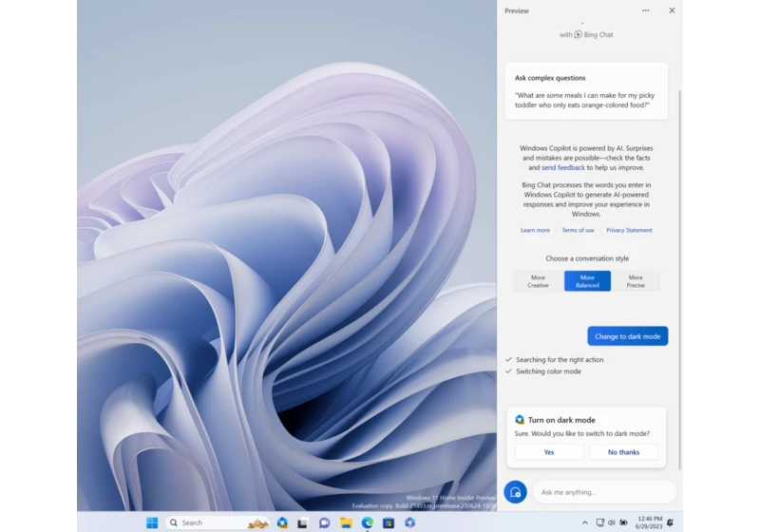This screenshot has width=760, height=532.
Task: Open the Terms of use link
Action: 578,230
